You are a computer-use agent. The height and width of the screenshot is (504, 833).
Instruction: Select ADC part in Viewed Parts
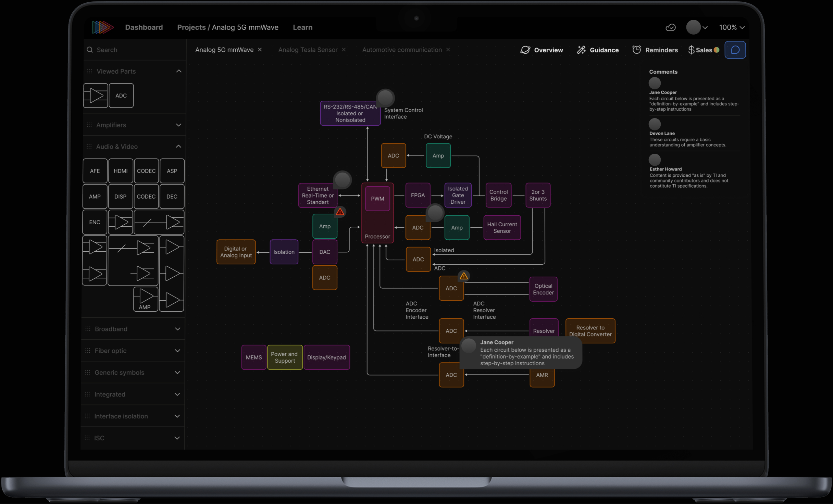pos(121,96)
